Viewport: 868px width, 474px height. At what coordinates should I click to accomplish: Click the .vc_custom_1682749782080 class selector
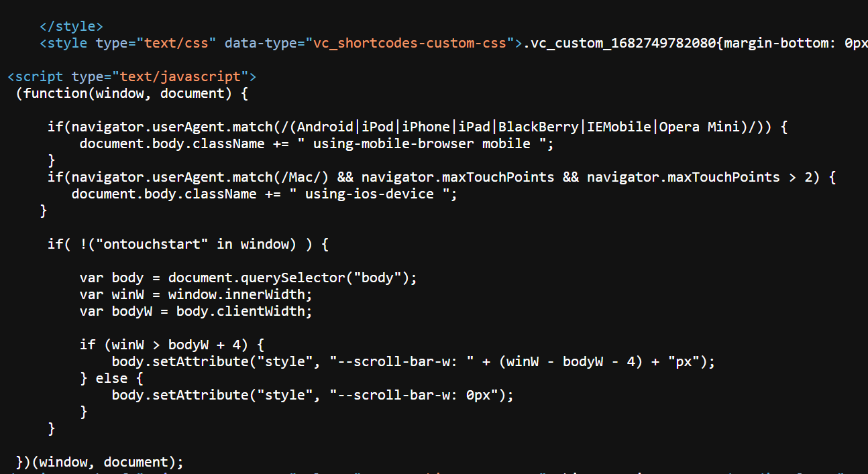pos(618,44)
